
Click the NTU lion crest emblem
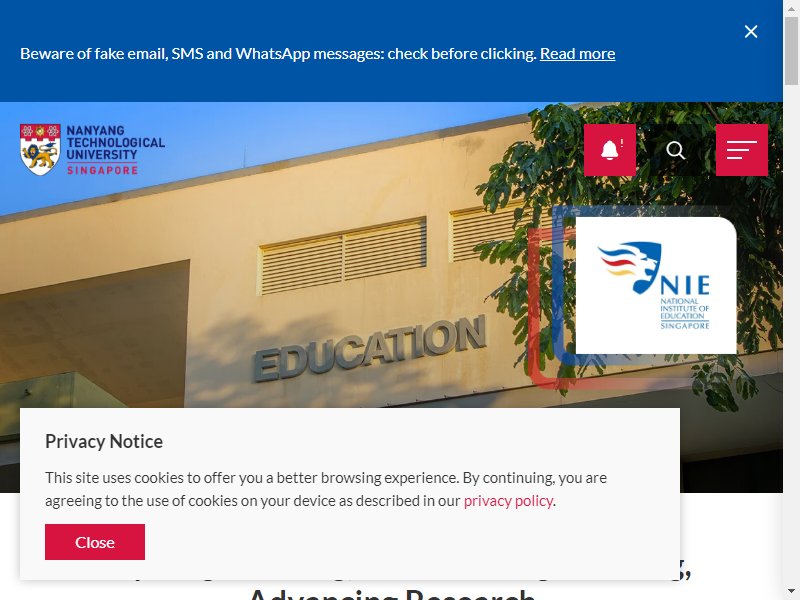point(40,150)
